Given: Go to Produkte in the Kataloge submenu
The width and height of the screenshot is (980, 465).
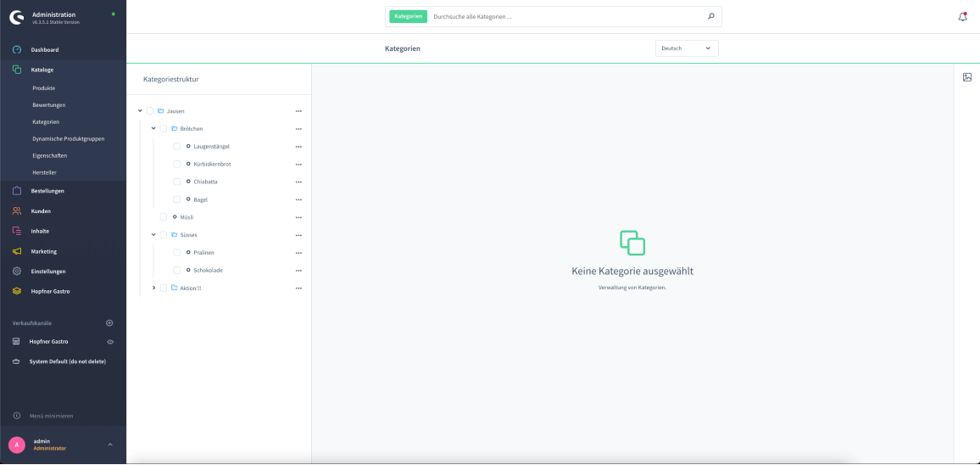Looking at the screenshot, I should 44,88.
